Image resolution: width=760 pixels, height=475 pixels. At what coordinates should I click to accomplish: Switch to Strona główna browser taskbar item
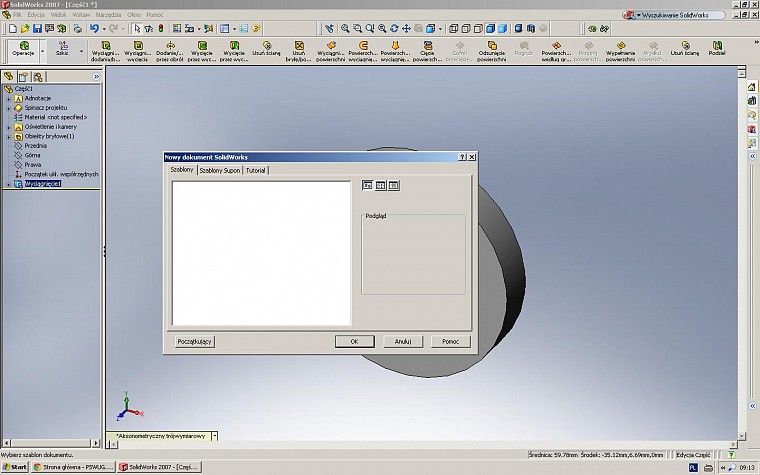73,467
